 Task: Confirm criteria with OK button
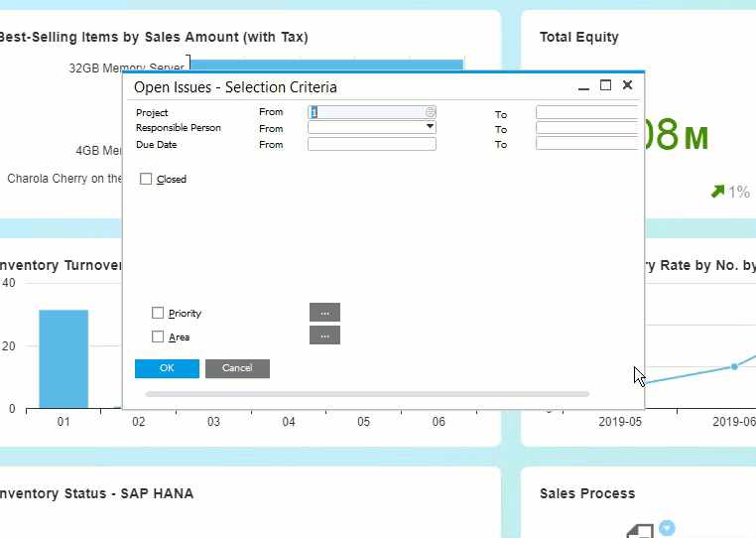(167, 368)
